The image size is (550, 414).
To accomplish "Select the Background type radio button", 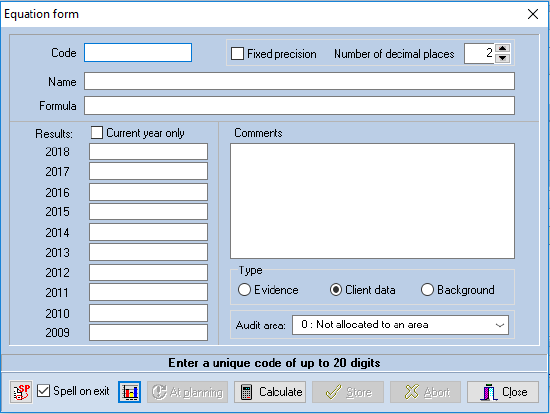I will 427,290.
